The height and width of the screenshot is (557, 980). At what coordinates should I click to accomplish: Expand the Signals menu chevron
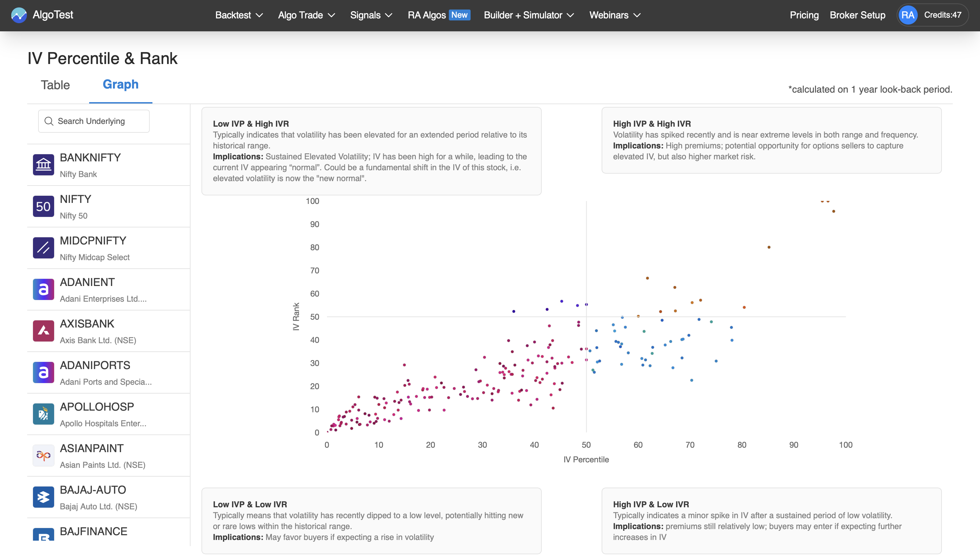(x=389, y=15)
